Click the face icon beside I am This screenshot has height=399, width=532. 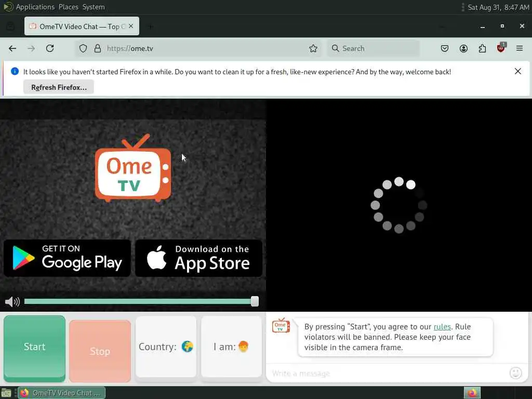243,347
